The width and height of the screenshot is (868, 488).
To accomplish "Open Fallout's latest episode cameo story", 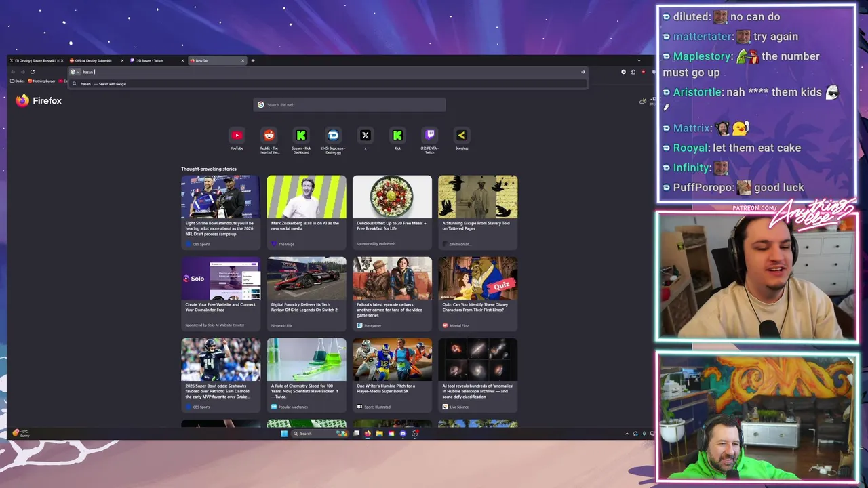I will (x=392, y=293).
